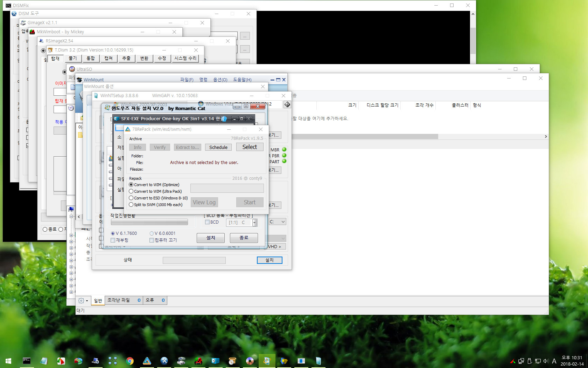Click the input language A indicator
The height and width of the screenshot is (368, 588).
(554, 361)
